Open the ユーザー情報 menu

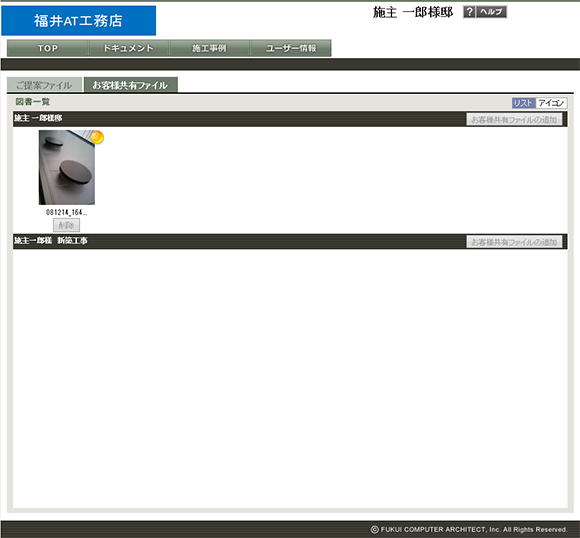coord(291,48)
